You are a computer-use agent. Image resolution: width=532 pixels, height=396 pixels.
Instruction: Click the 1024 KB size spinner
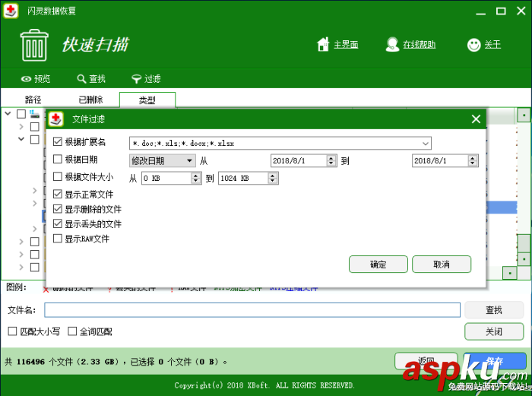click(272, 178)
